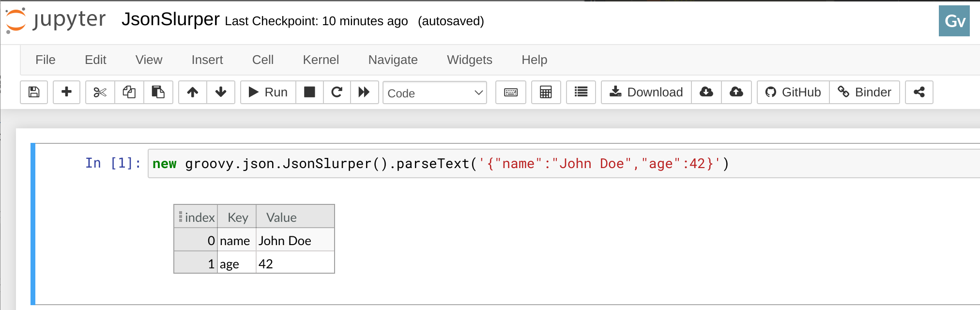Open the Widgets menu
This screenshot has height=310, width=980.
pos(469,60)
